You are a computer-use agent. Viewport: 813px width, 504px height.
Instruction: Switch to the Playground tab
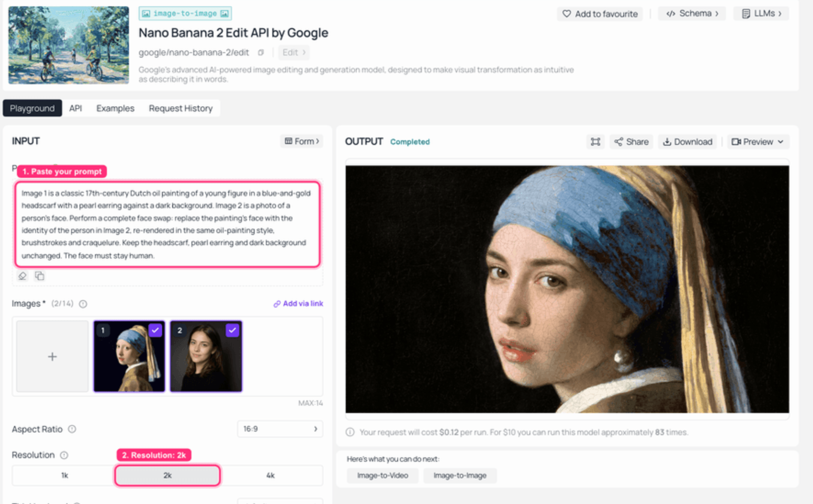pyautogui.click(x=32, y=108)
